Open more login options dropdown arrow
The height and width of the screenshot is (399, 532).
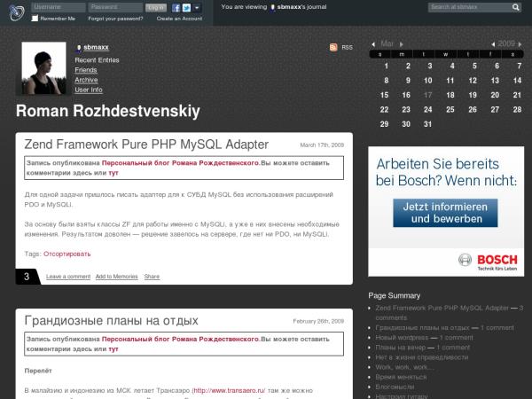pyautogui.click(x=197, y=8)
